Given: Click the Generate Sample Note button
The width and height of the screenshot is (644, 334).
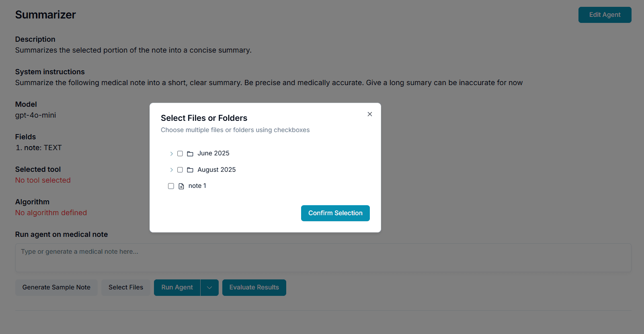Looking at the screenshot, I should click(56, 287).
